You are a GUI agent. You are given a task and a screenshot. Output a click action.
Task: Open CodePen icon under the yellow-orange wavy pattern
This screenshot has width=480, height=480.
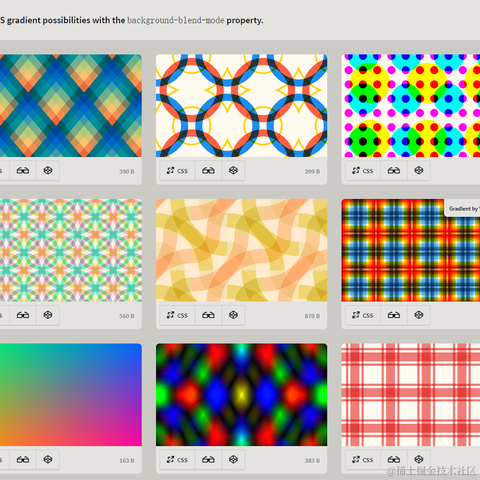coord(233,315)
